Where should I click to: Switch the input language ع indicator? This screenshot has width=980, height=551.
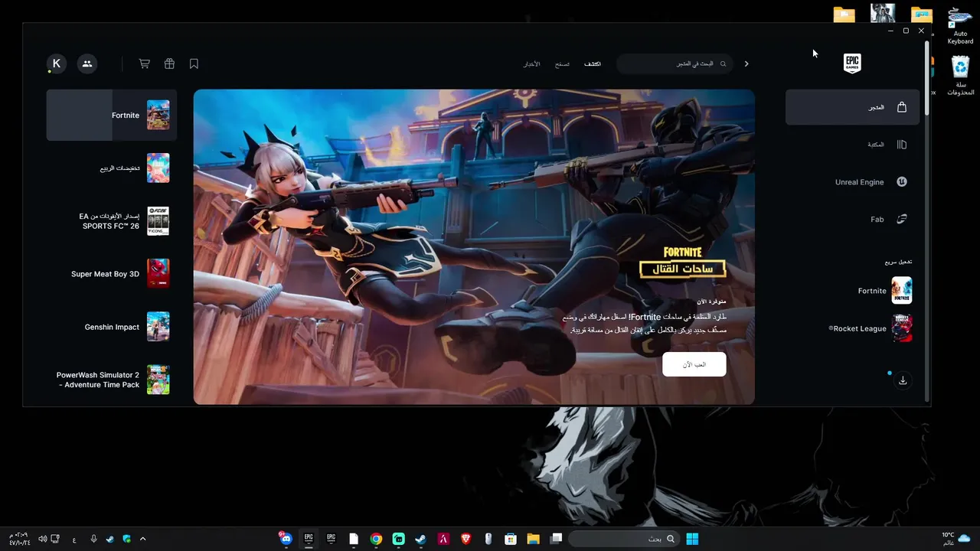click(74, 539)
